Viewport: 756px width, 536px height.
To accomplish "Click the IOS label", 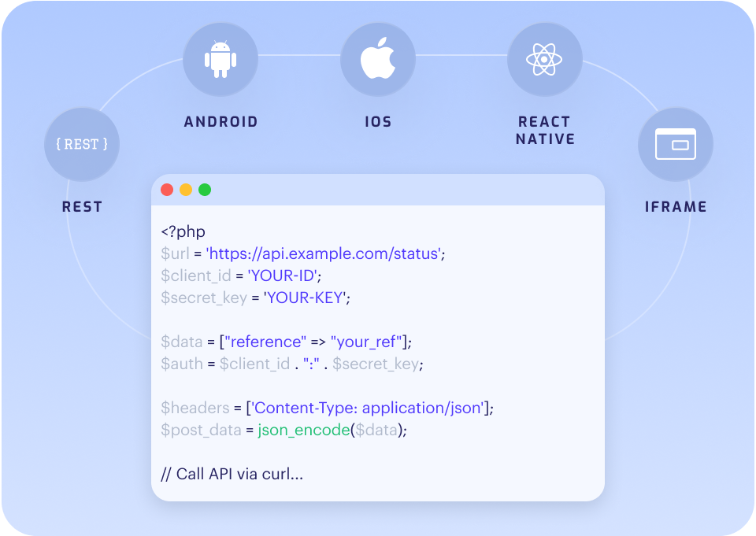I will [378, 121].
